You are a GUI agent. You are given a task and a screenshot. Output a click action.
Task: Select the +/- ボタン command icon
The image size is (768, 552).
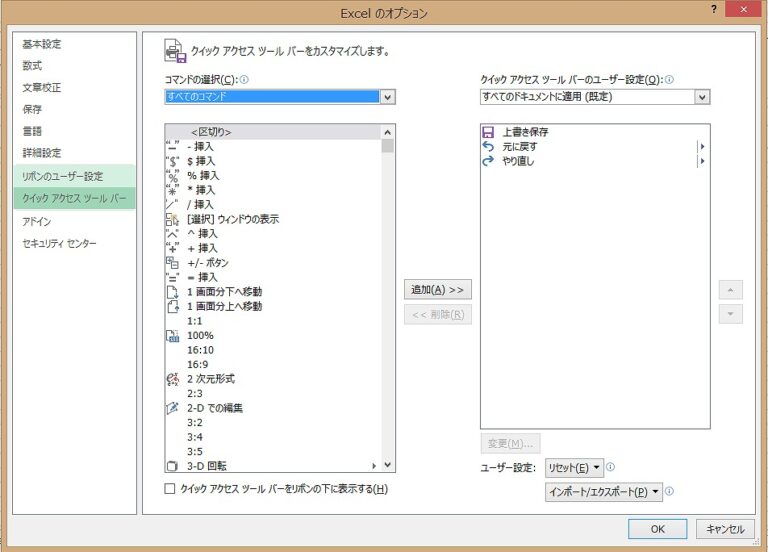click(x=172, y=263)
